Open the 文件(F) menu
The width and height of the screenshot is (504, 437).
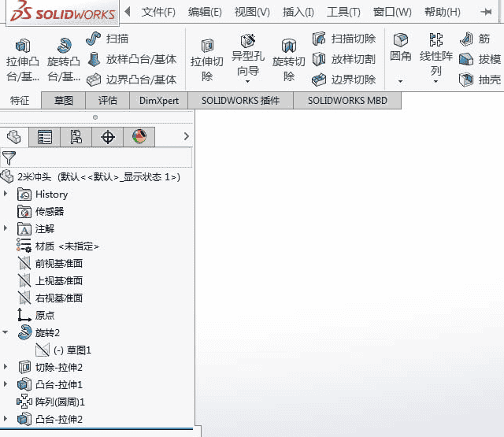click(158, 13)
